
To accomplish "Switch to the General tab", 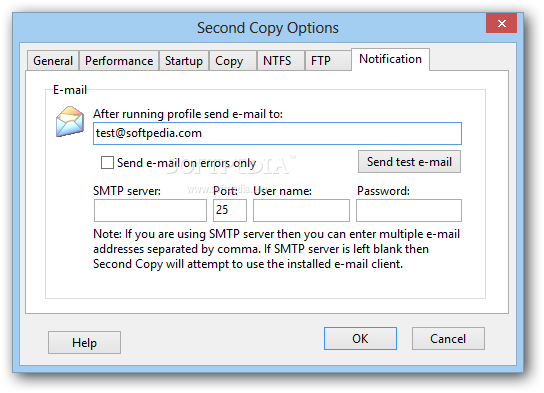I will coord(53,61).
